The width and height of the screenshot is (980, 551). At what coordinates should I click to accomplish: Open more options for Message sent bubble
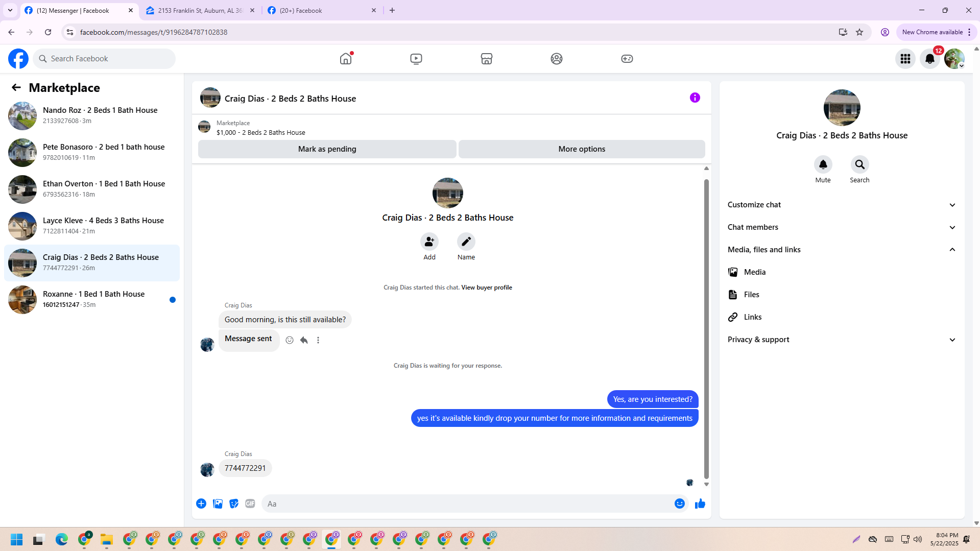(318, 340)
